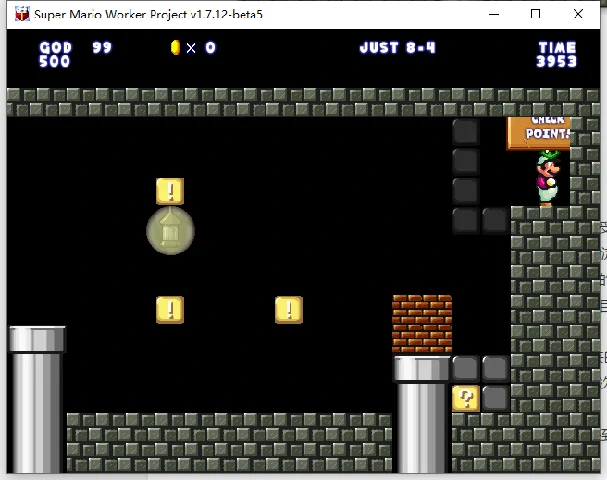The height and width of the screenshot is (480, 607).
Task: Click the TIME 3953 counter
Action: [x=557, y=55]
